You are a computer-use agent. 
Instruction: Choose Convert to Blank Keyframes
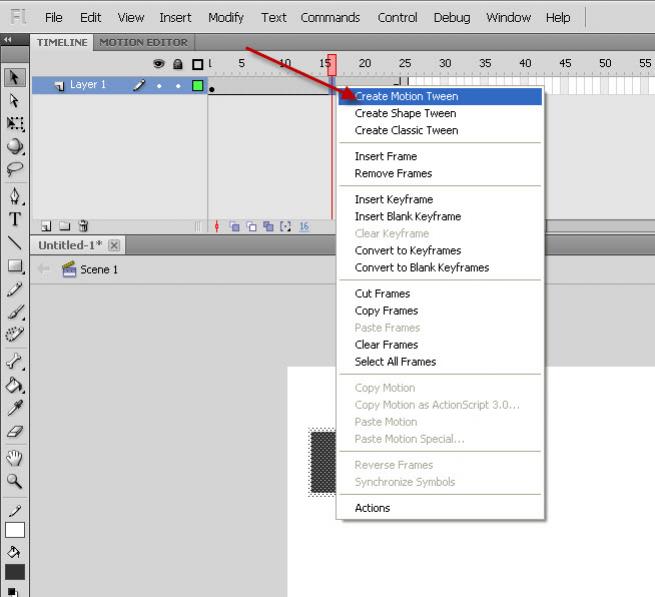440,267
